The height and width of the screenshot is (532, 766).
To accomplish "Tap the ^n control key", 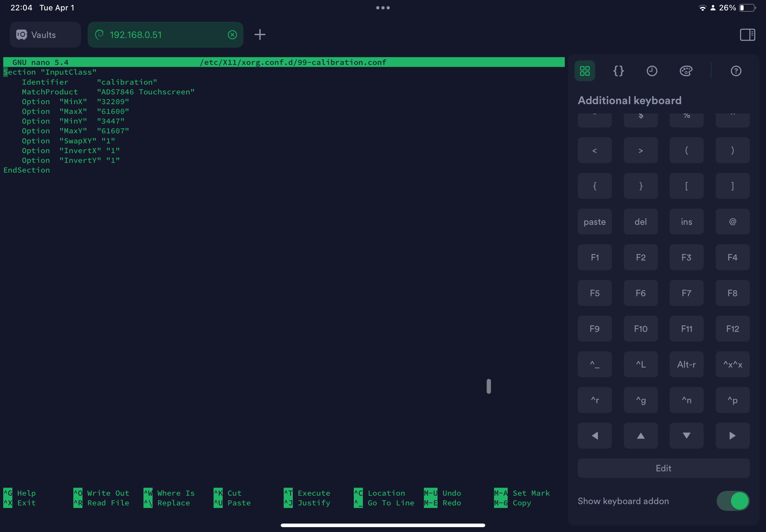I will click(686, 400).
